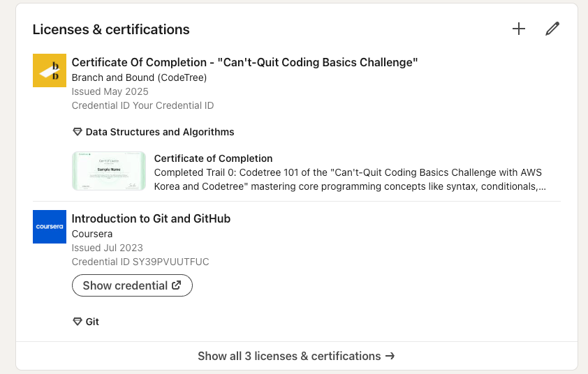Select the Data Structures and Algorithms skill
The height and width of the screenshot is (374, 588).
160,132
